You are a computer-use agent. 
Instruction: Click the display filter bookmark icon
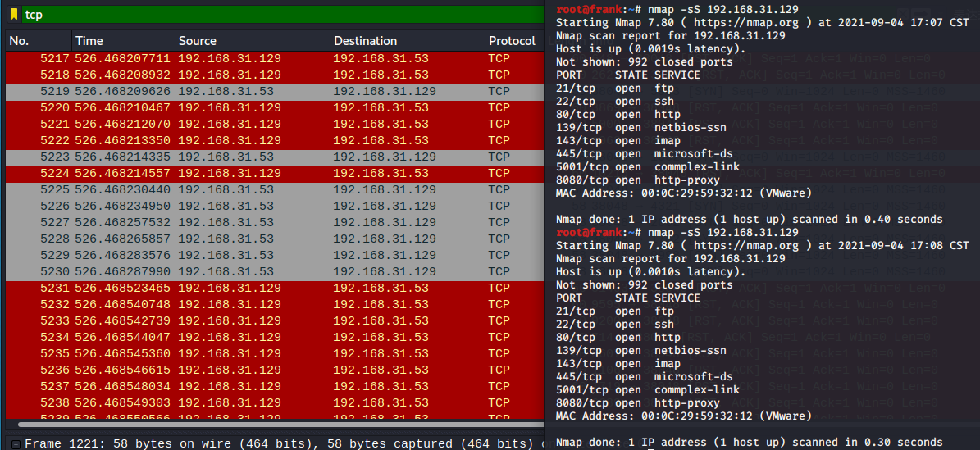point(14,15)
